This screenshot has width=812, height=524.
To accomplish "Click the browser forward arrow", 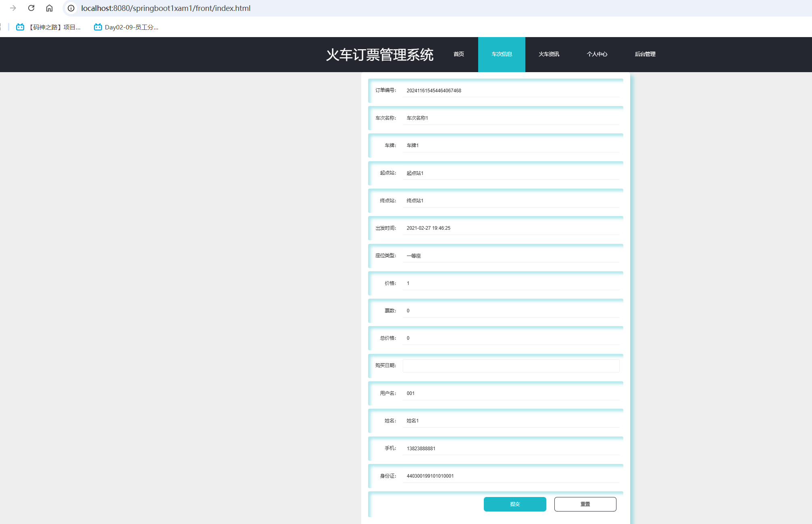I will tap(13, 8).
